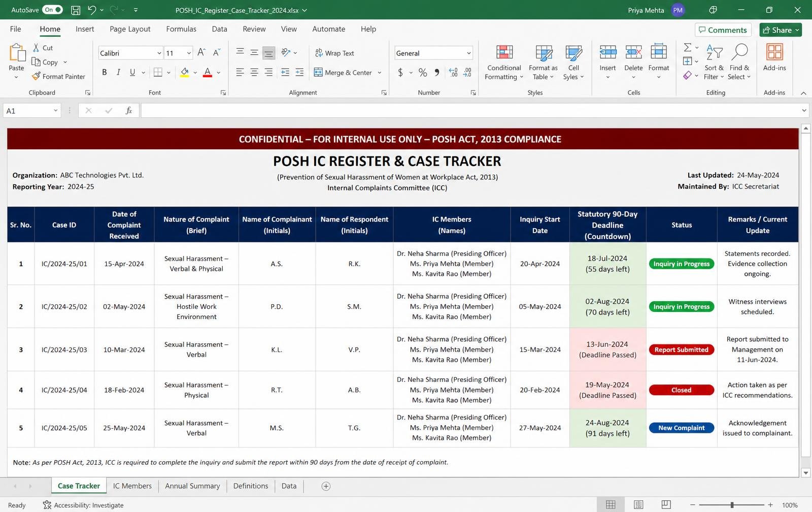
Task: Open the file name dropdown in title bar
Action: (x=304, y=10)
